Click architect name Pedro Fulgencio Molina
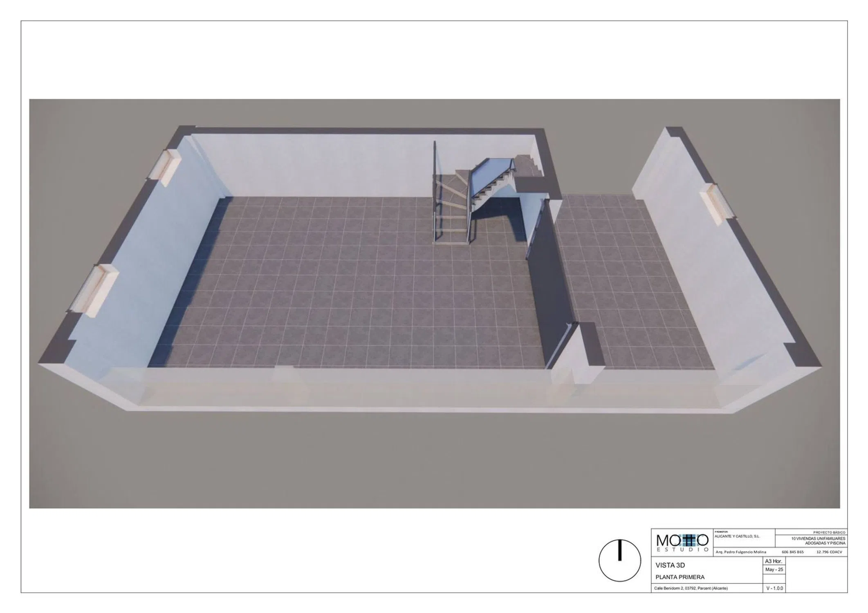Screen dimensions: 868x613 740,552
